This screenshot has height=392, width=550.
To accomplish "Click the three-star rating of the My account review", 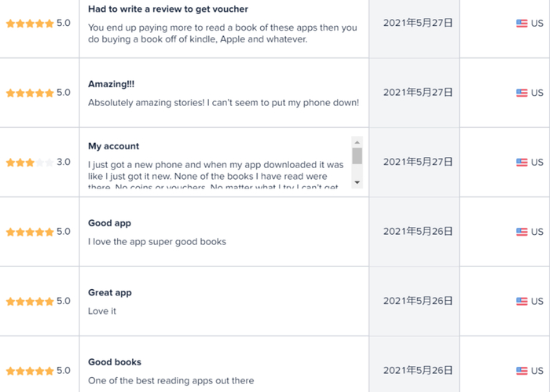I will [x=30, y=163].
